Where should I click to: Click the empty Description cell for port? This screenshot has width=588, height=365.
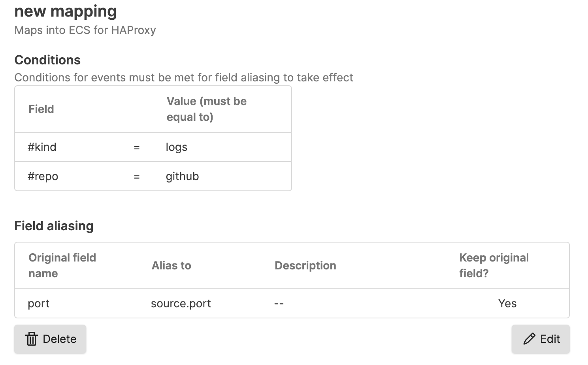[x=279, y=303]
